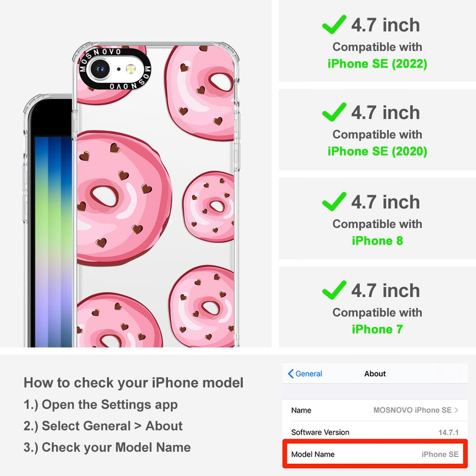The image size is (476, 476).
Task: Click the phone's colorful front screen
Action: pos(54,241)
